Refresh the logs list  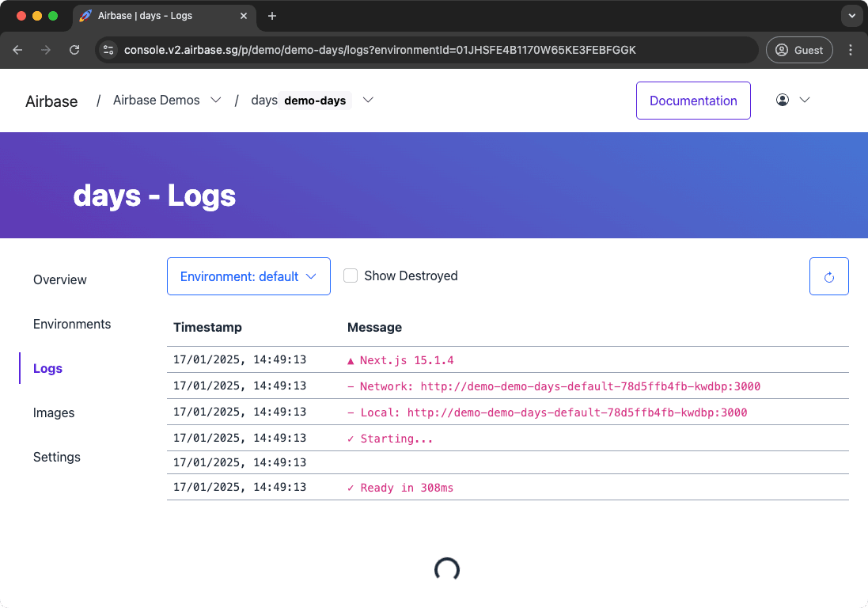tap(828, 275)
